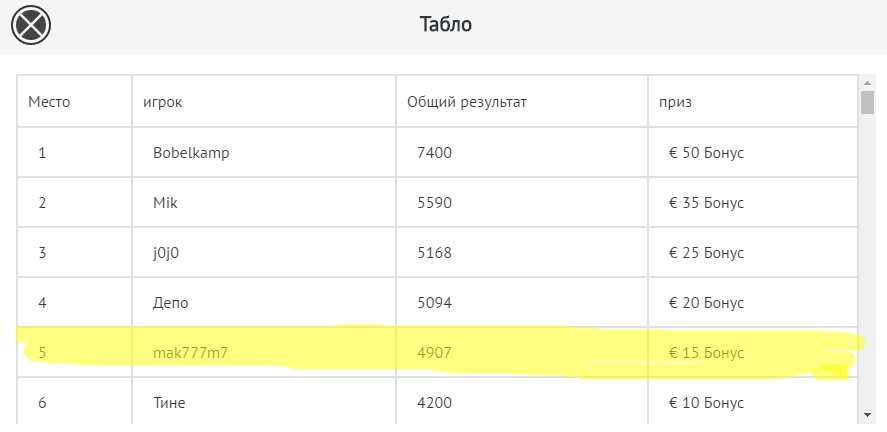Click the 4907 result in highlighted row
Screen dimensions: 887x432
coord(435,353)
